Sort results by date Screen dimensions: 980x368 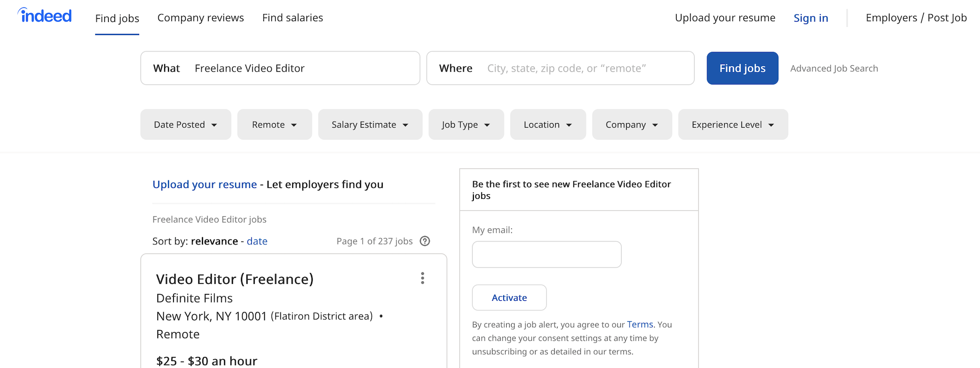click(257, 241)
